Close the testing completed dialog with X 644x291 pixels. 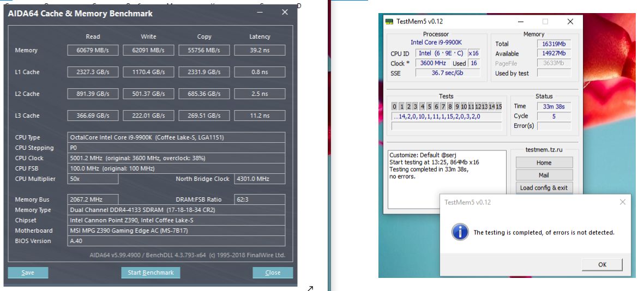click(x=623, y=202)
